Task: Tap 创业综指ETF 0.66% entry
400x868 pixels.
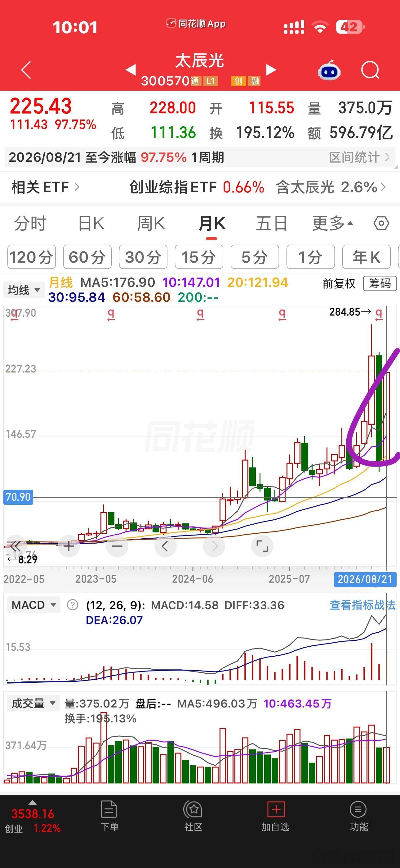Action: (x=197, y=187)
